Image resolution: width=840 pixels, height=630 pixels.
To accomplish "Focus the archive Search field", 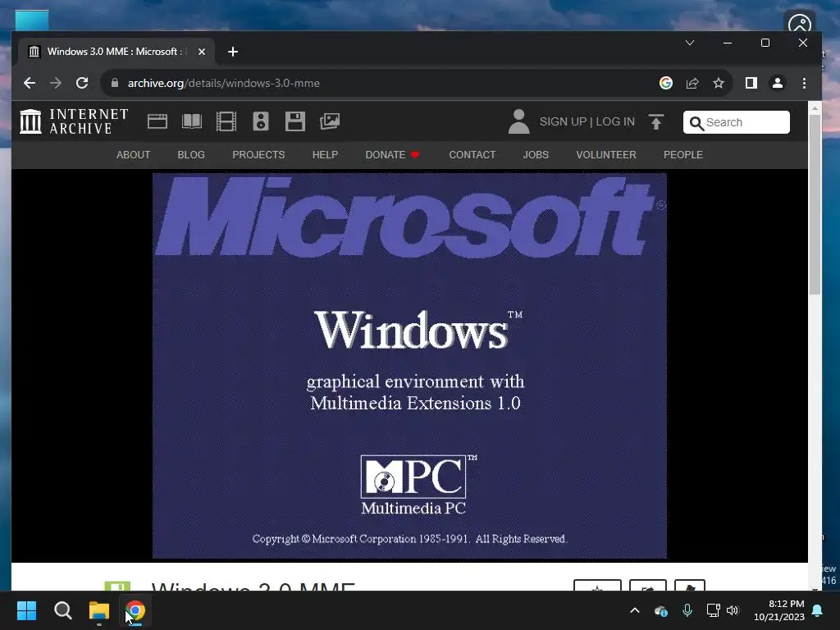I will click(736, 122).
